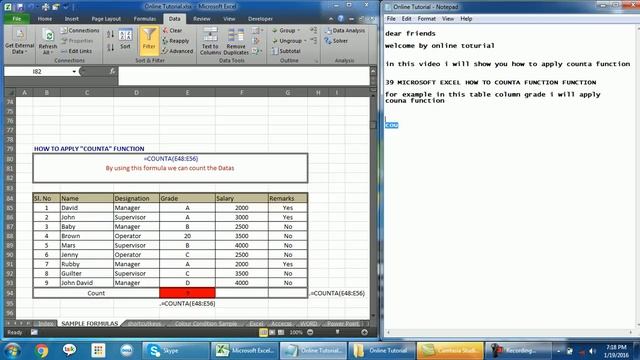Open Chrome from the taskbar
This screenshot has width=640, height=360.
(41, 351)
